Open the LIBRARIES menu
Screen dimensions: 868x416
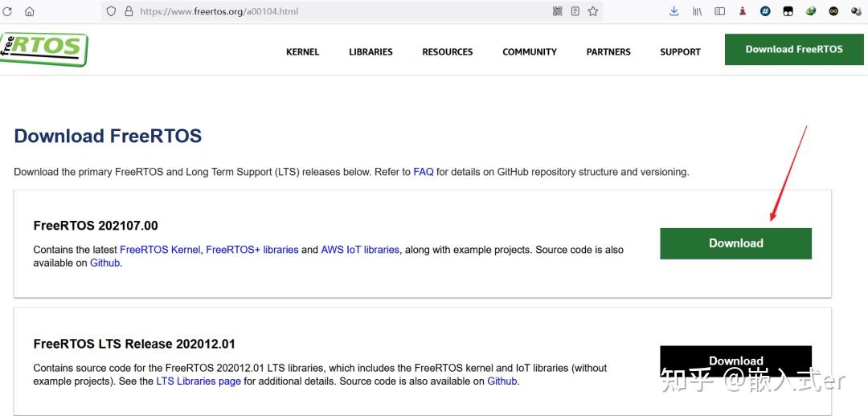click(371, 51)
